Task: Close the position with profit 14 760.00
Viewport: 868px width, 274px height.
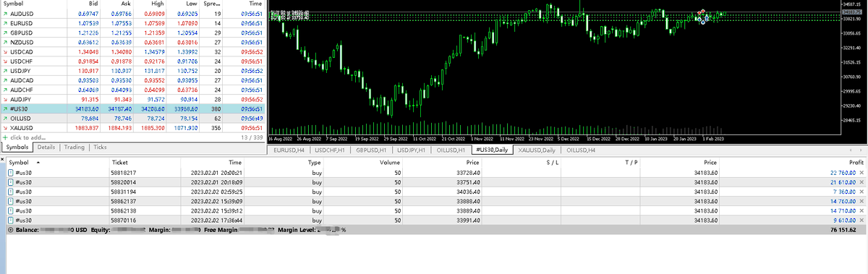Action: 862,201
